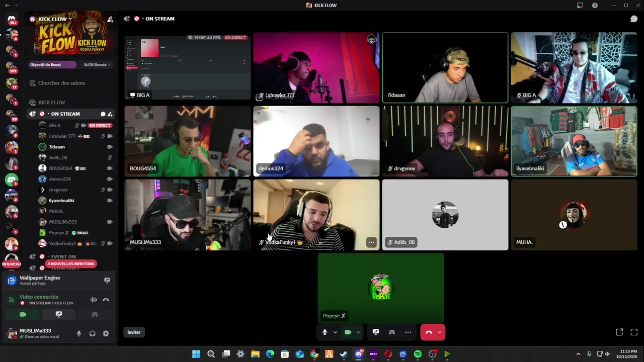Open Discord direct messages home icon
Image resolution: width=644 pixels, height=362 pixels.
12,19
